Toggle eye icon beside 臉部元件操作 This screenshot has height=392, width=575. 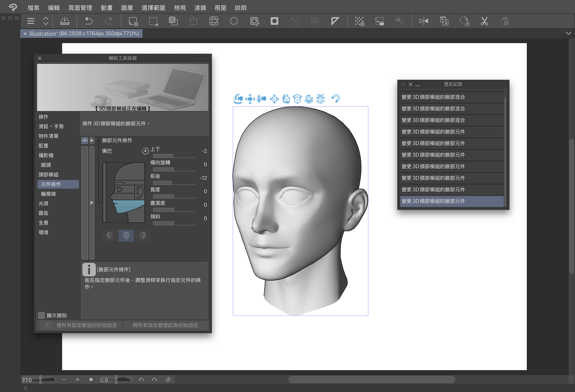pyautogui.click(x=85, y=140)
